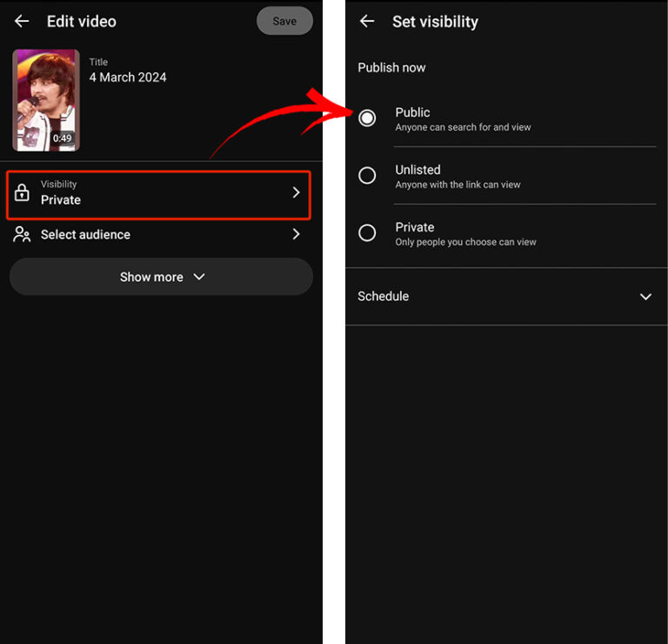Click the Schedule label
This screenshot has width=668, height=644.
click(x=383, y=296)
